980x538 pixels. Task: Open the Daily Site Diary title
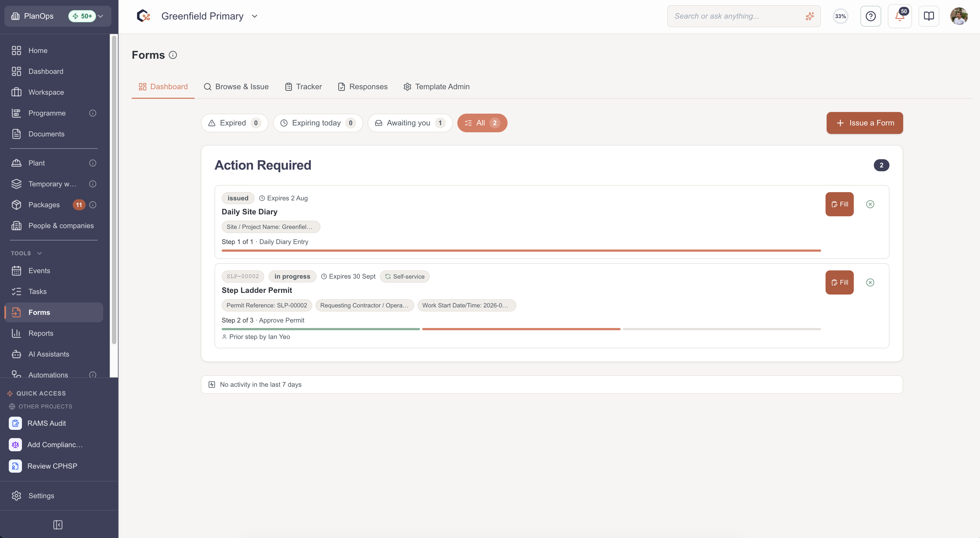pyautogui.click(x=250, y=212)
